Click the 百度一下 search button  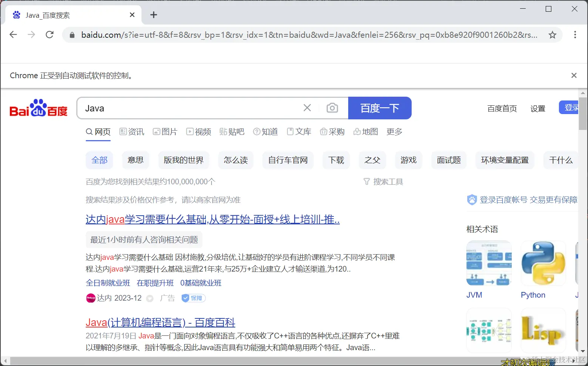[380, 108]
